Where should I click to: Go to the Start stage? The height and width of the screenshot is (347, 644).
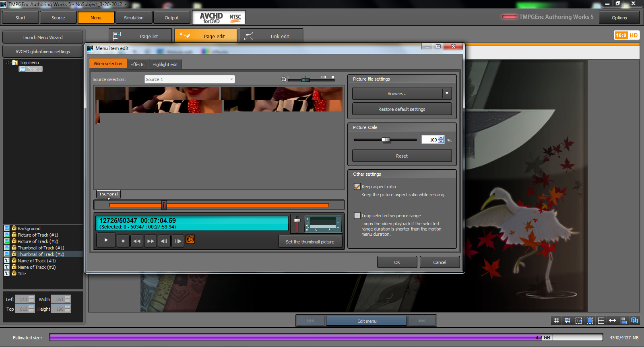tap(21, 18)
